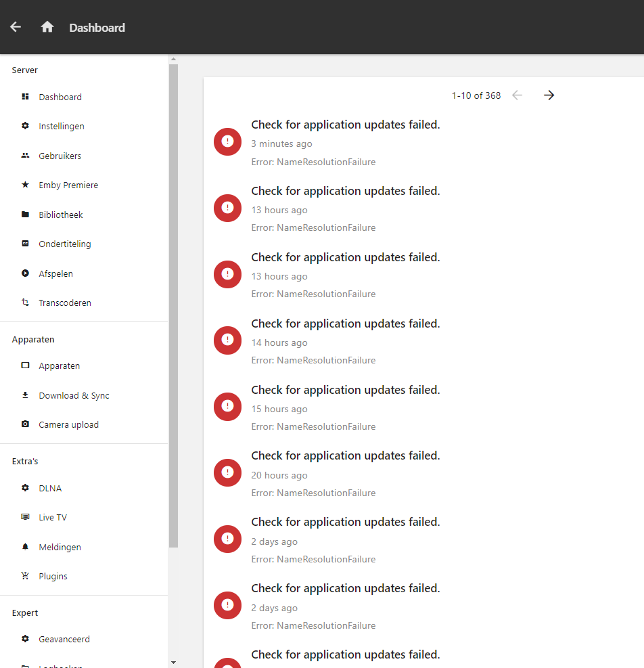Click the '1-10 of 368' pagination text
644x668 pixels.
[x=476, y=95]
